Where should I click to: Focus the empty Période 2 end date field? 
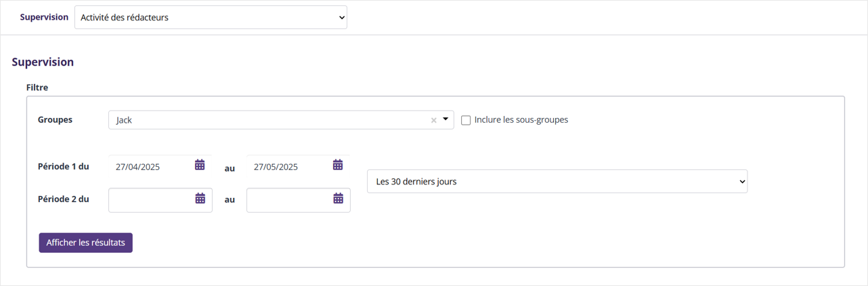point(288,200)
